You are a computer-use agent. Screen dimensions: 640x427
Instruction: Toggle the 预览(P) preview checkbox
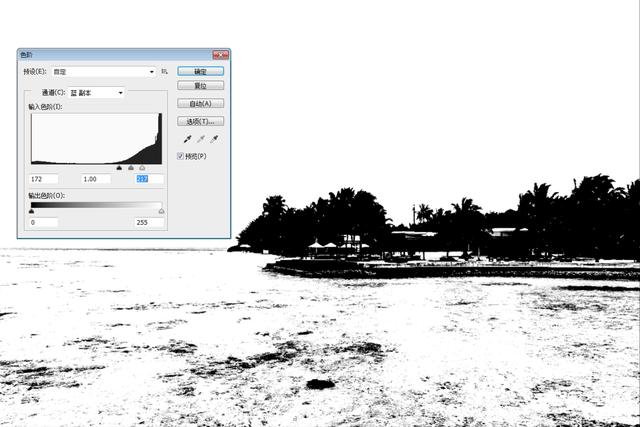[x=181, y=156]
